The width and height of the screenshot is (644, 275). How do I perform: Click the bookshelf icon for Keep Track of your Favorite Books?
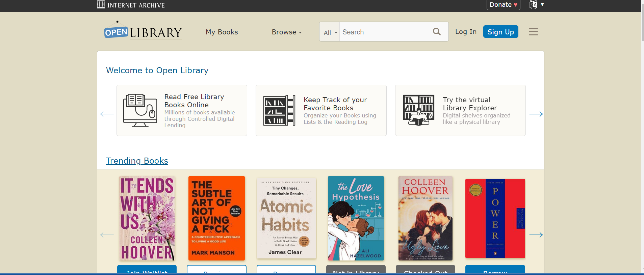point(279,110)
